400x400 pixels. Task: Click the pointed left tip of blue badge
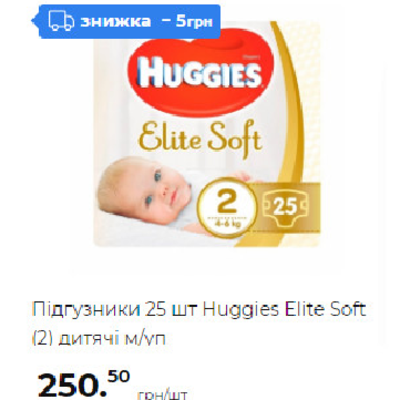[x=33, y=21]
